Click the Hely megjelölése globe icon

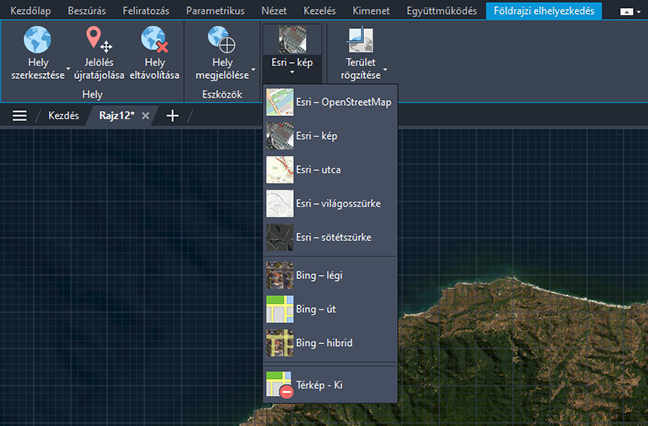pyautogui.click(x=222, y=40)
